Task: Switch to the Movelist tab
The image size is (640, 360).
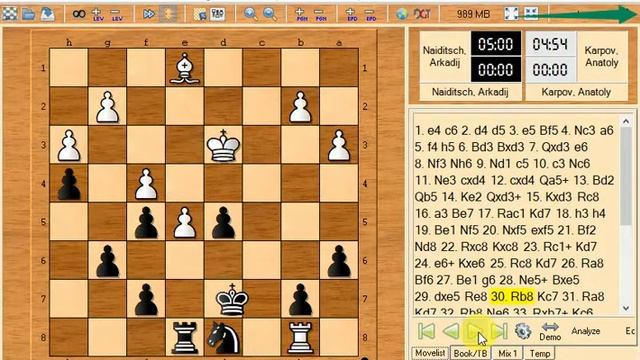Action: coord(430,353)
